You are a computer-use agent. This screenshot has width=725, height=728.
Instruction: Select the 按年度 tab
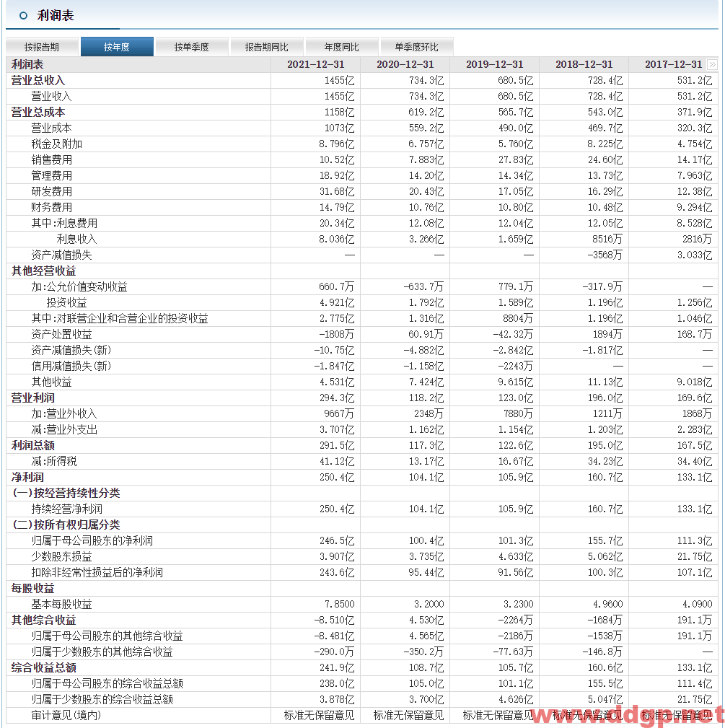coord(117,47)
